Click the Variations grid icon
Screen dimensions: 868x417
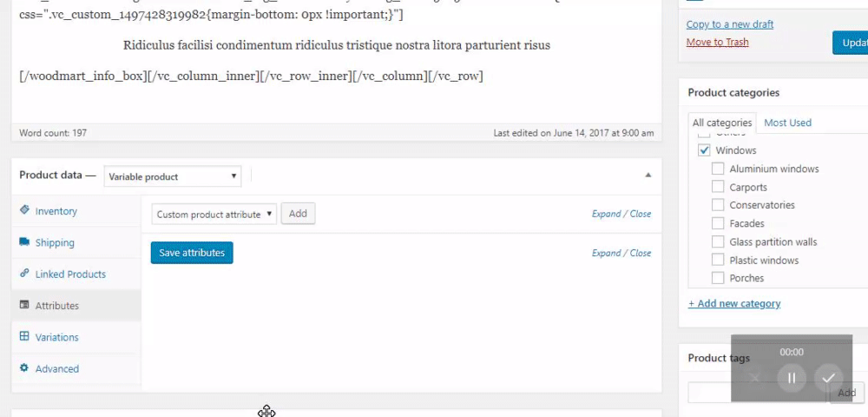click(x=24, y=337)
